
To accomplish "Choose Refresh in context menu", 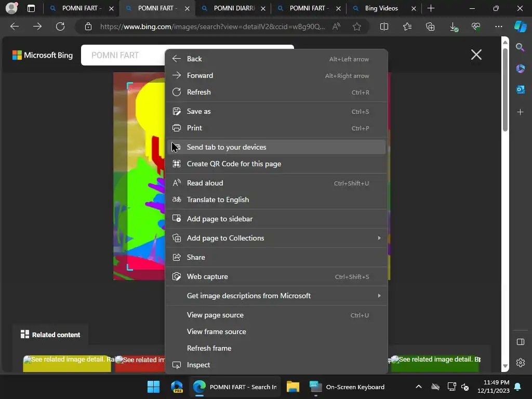I will 276,92.
